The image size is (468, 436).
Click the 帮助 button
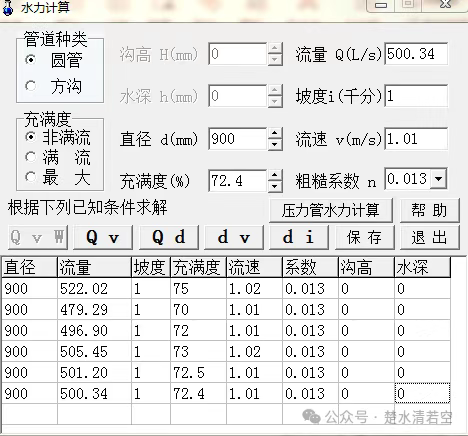(430, 210)
